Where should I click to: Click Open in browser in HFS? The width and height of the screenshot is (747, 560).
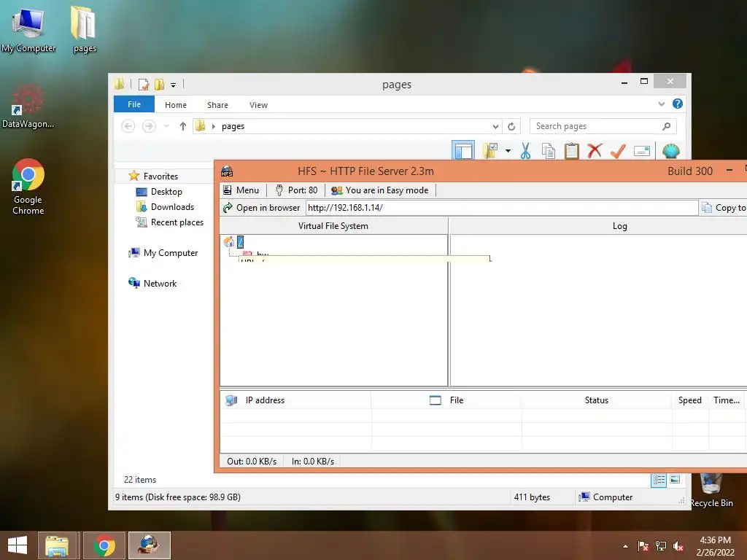(x=262, y=208)
